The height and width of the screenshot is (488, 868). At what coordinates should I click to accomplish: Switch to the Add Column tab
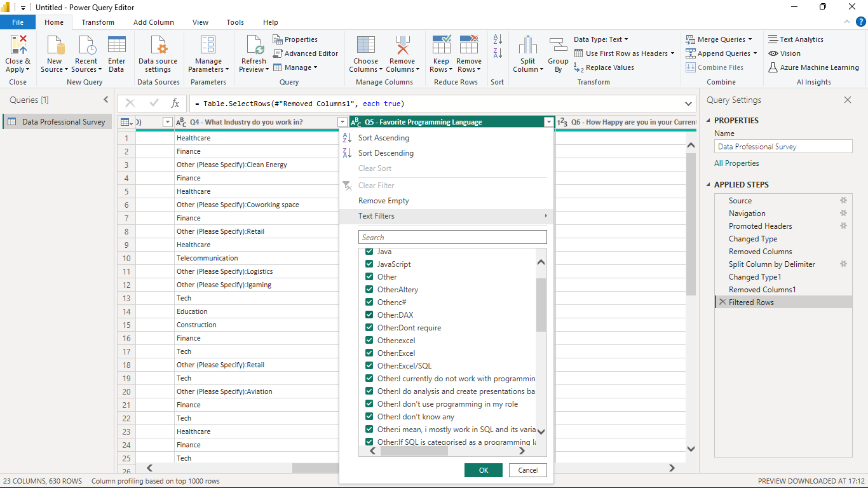[x=154, y=22]
